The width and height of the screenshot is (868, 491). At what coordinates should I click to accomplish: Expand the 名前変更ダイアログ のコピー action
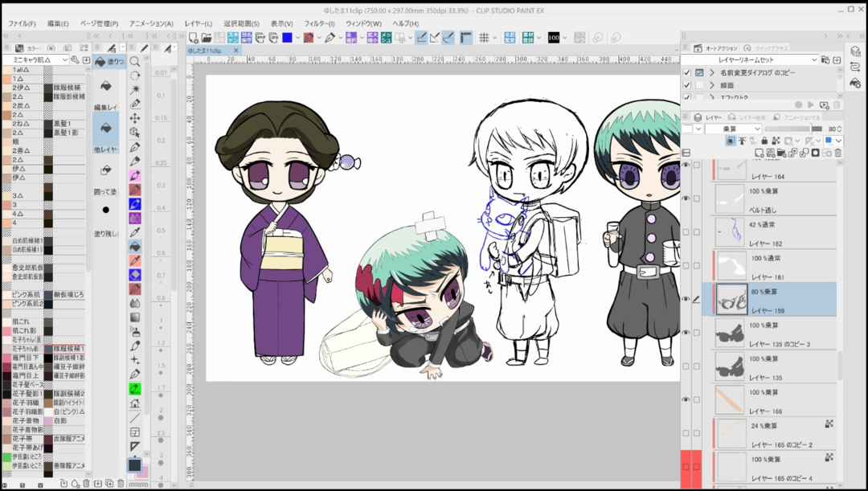712,73
